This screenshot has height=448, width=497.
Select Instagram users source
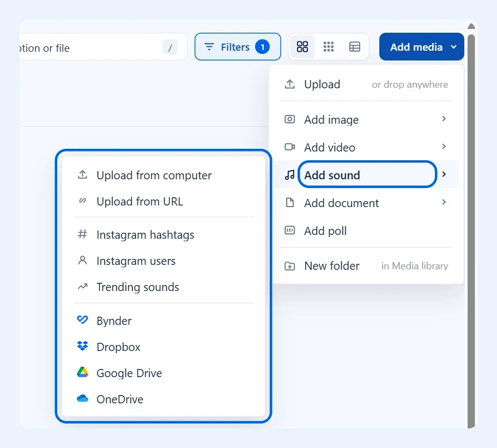pos(163,261)
